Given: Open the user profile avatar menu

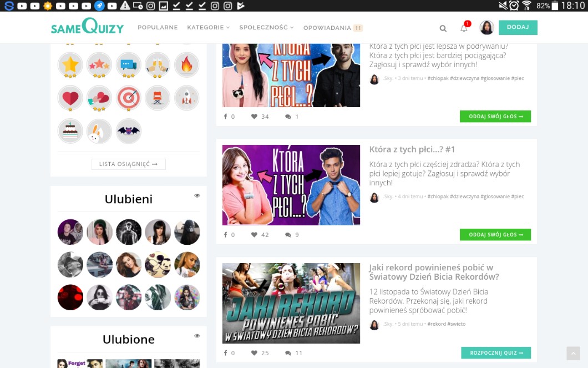Looking at the screenshot, I should click(486, 28).
